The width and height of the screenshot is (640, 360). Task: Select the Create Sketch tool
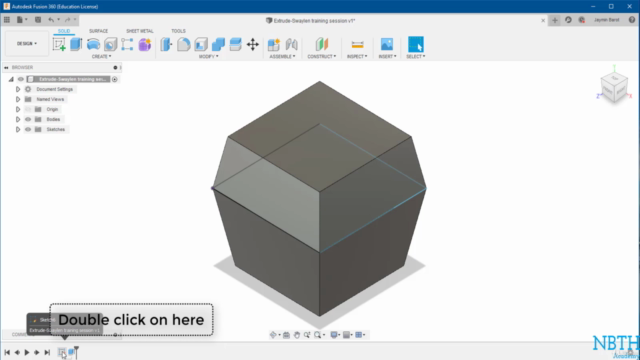[x=59, y=44]
